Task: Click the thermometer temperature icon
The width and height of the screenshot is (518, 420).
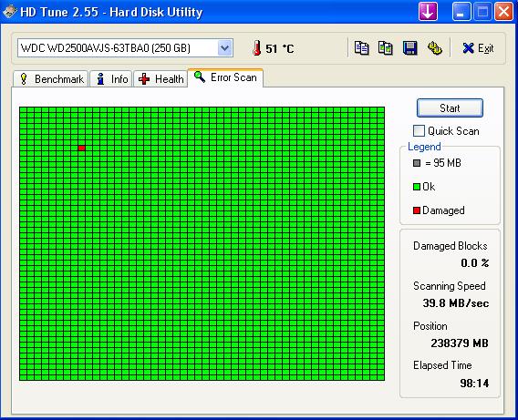Action: 256,48
